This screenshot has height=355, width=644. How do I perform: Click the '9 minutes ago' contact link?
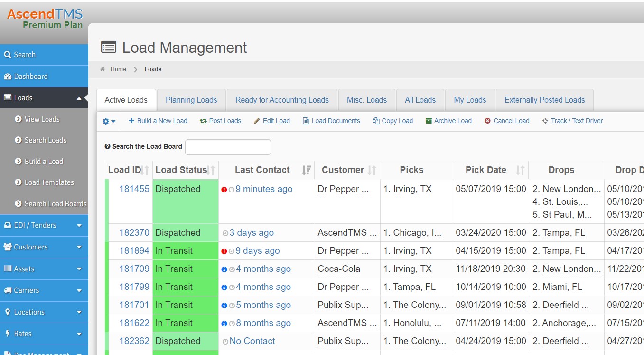(x=264, y=189)
